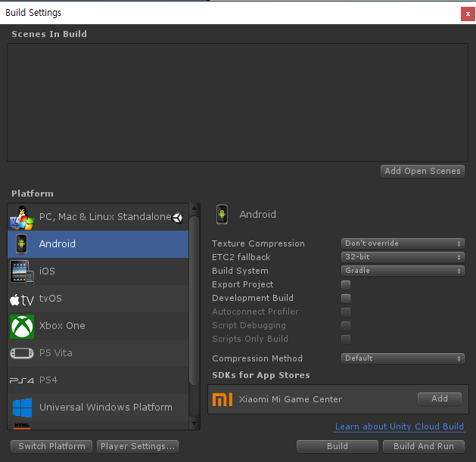This screenshot has height=462, width=476.
Task: Click the orange Xiaomi Mi logo
Action: click(222, 399)
